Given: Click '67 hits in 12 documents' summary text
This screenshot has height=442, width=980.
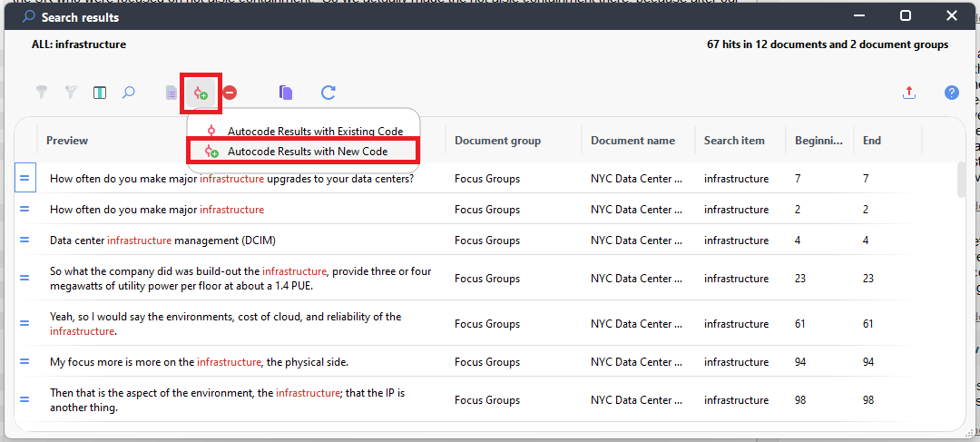Looking at the screenshot, I should coord(828,44).
